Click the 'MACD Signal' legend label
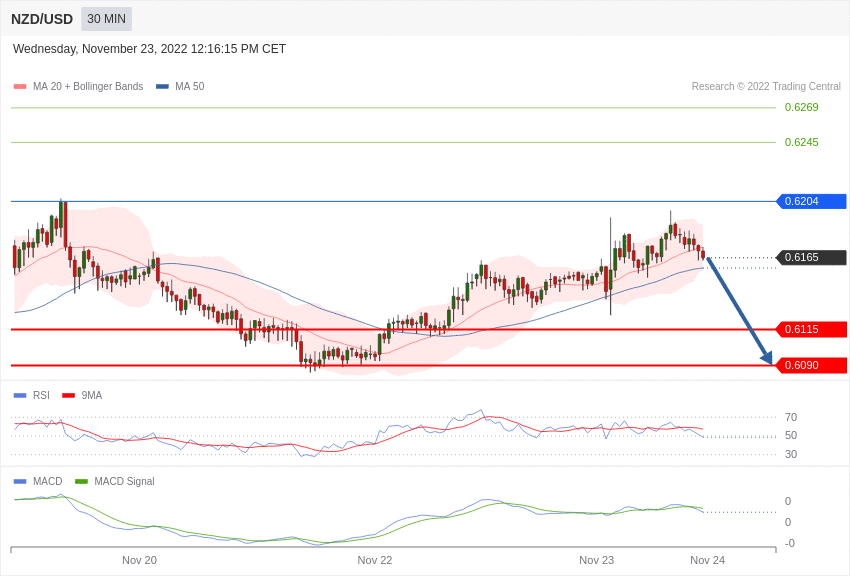 [124, 482]
